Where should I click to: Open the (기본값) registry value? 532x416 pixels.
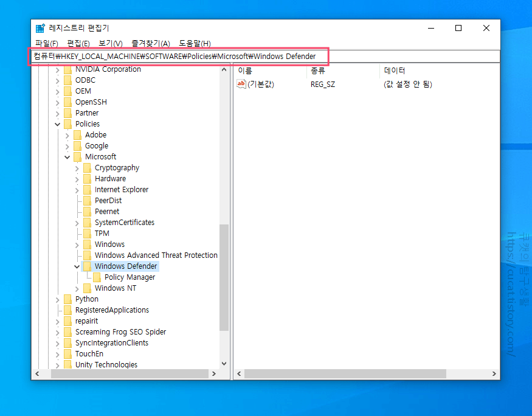[261, 84]
